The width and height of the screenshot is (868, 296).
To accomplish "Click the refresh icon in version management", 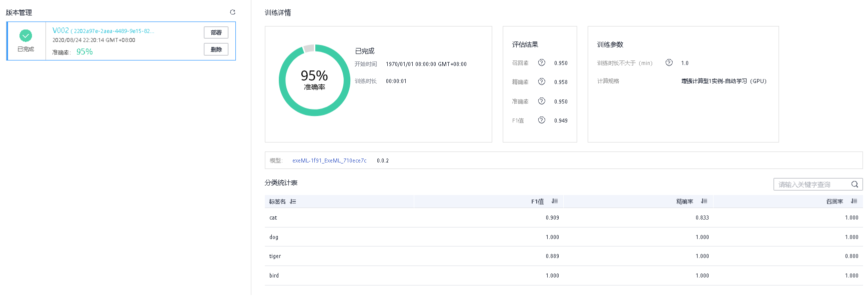I will click(232, 12).
